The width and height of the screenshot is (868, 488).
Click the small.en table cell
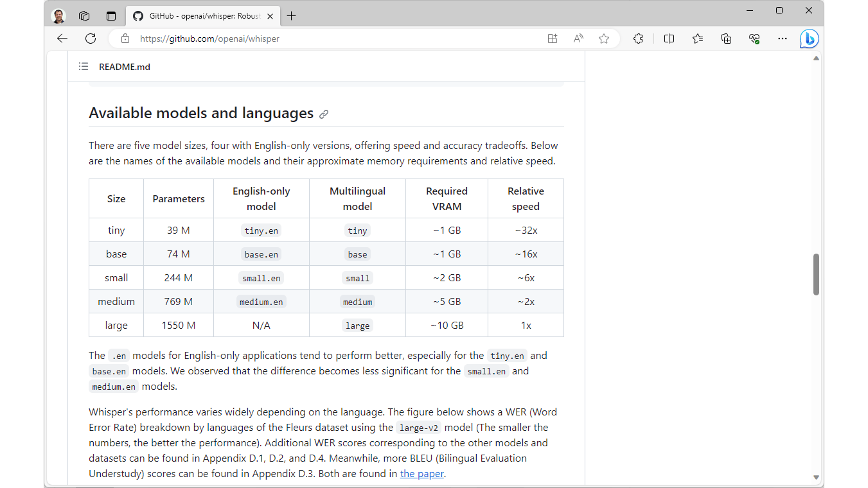click(261, 278)
